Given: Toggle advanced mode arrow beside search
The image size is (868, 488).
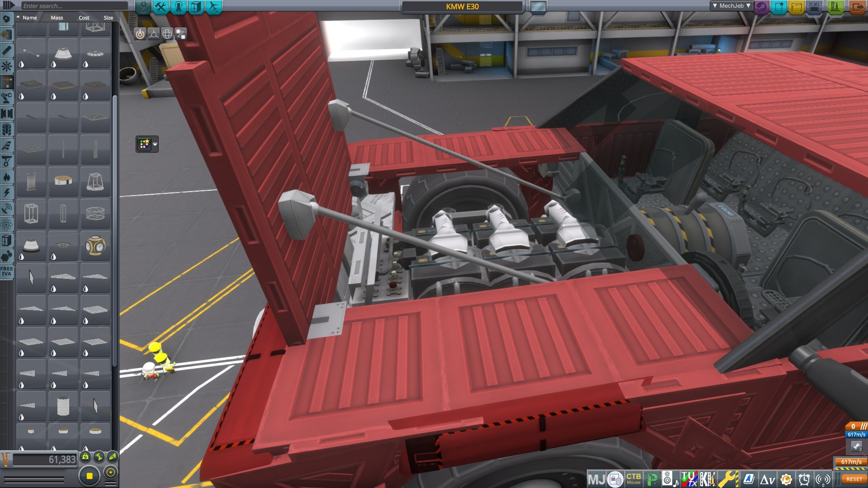Looking at the screenshot, I should (x=8, y=6).
